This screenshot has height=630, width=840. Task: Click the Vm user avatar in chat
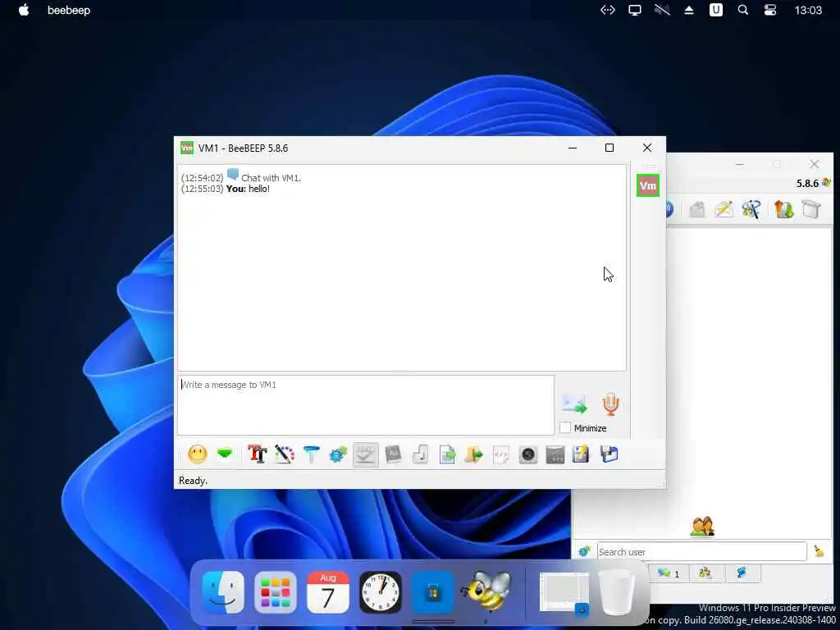(648, 186)
